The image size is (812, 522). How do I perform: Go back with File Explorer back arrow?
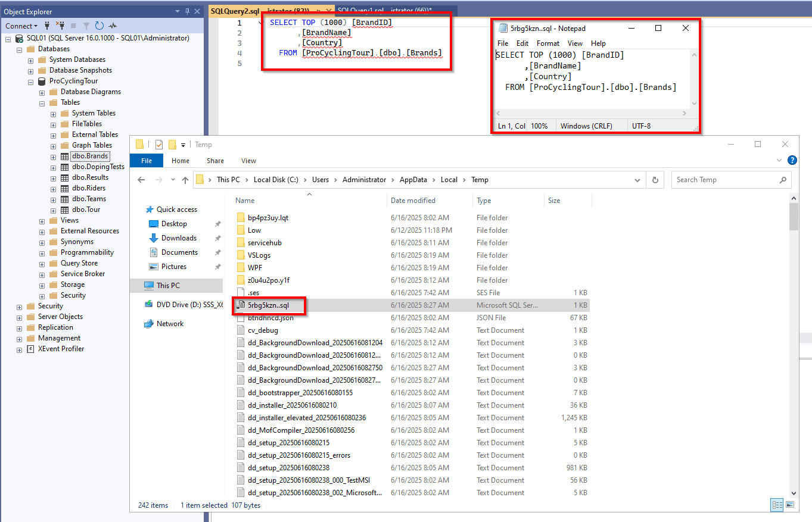[x=141, y=180]
